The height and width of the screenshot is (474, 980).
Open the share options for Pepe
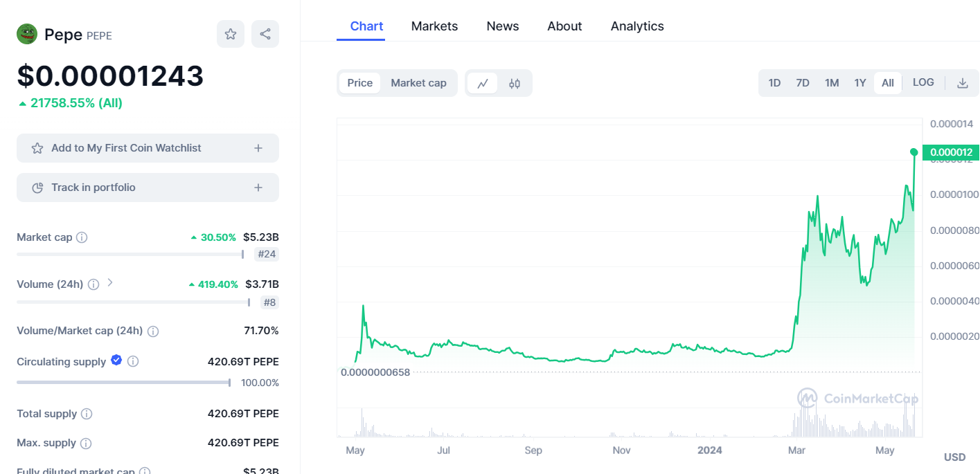(x=265, y=34)
